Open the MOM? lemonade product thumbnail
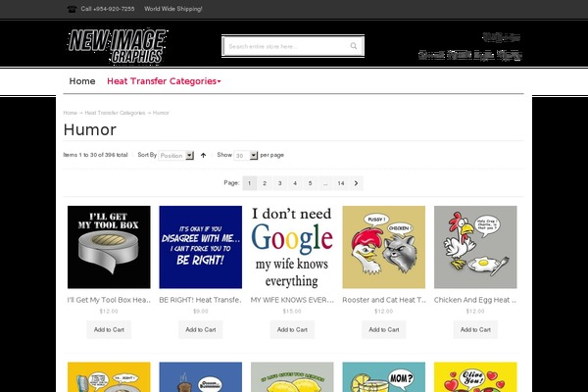The height and width of the screenshot is (392, 588). [x=383, y=377]
